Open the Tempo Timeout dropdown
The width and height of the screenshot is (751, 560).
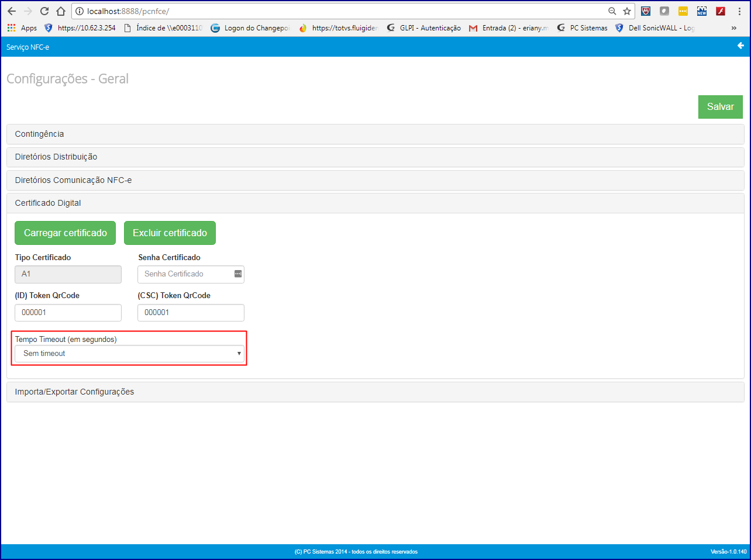point(129,354)
